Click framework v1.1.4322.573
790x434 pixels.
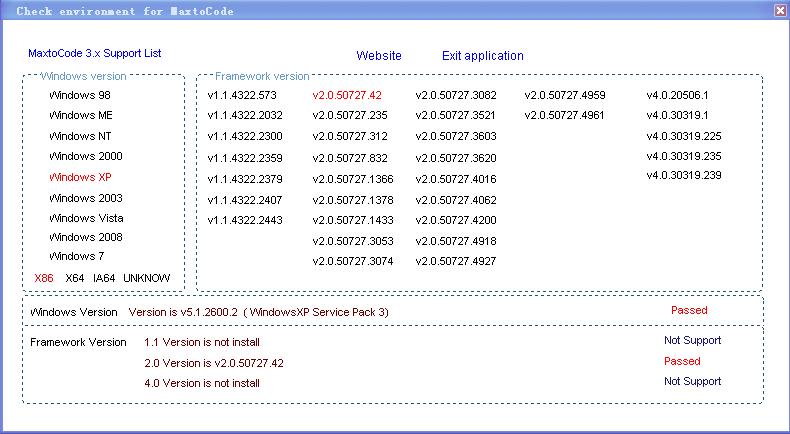coord(242,95)
